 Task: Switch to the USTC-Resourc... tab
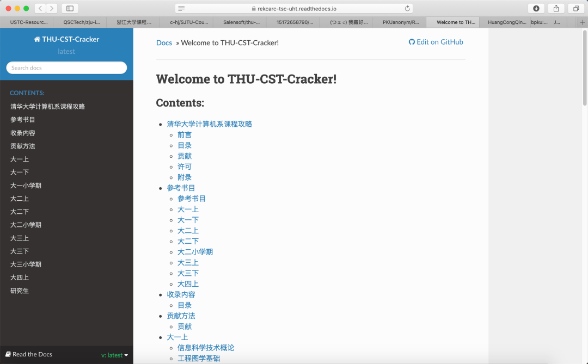[x=29, y=22]
